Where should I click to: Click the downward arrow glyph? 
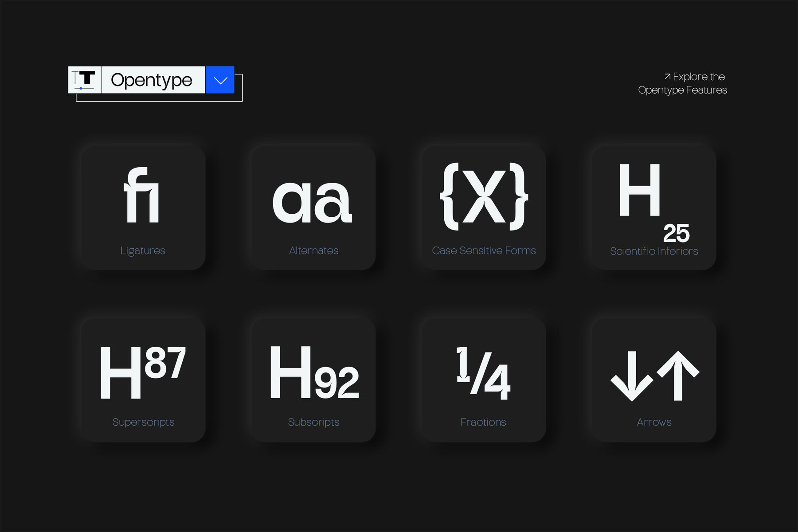(x=631, y=376)
